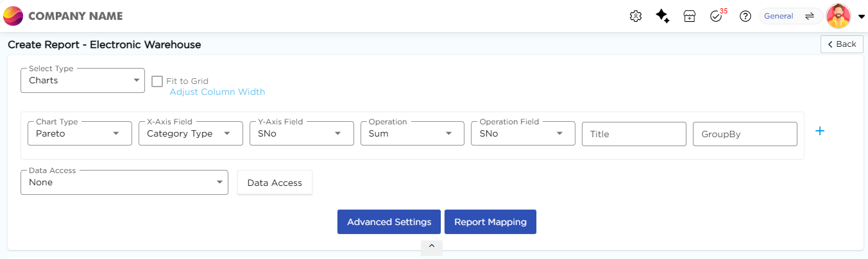Collapse the panel with bottom chevron
This screenshot has height=259, width=868.
[432, 246]
